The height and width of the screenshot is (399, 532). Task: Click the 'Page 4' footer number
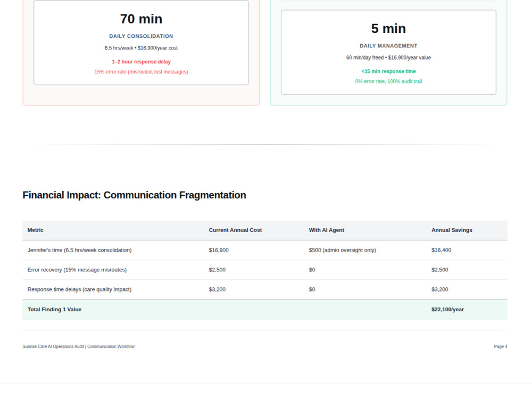click(x=501, y=346)
